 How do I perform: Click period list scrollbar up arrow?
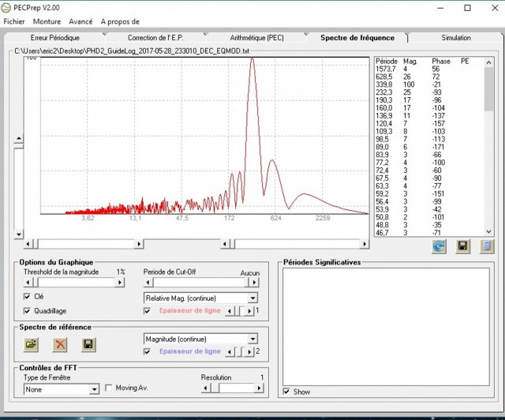pos(488,62)
